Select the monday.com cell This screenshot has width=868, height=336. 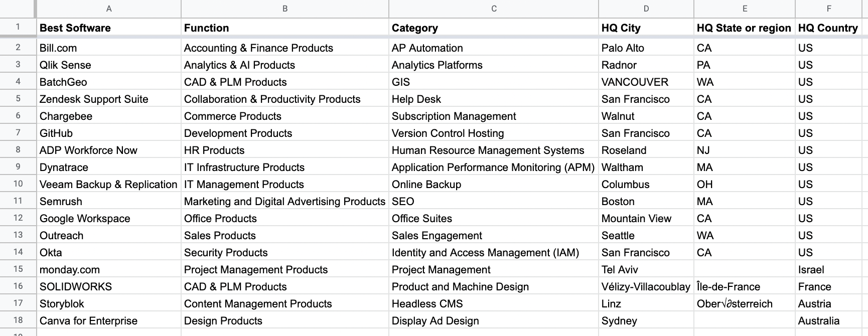click(x=109, y=269)
